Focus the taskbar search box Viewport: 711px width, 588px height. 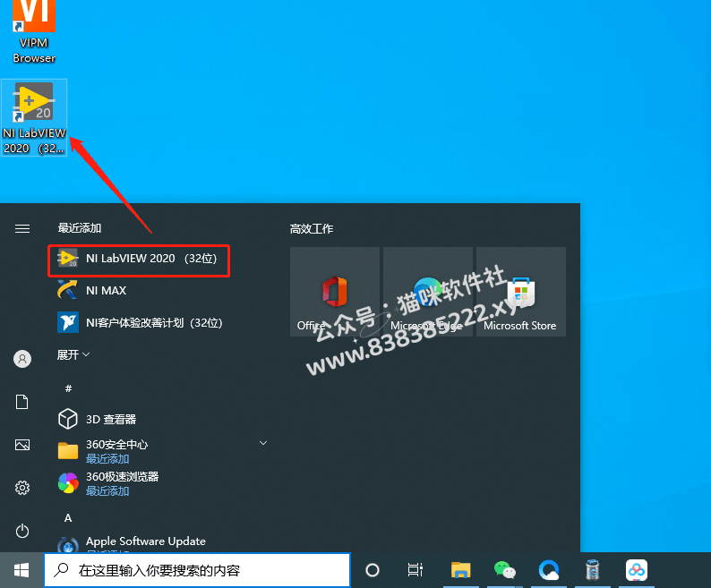pyautogui.click(x=197, y=570)
